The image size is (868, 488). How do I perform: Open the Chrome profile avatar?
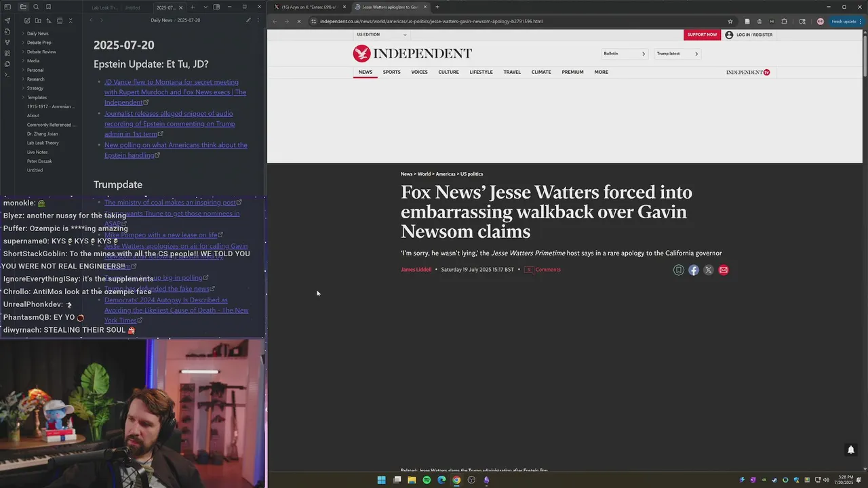coord(820,21)
